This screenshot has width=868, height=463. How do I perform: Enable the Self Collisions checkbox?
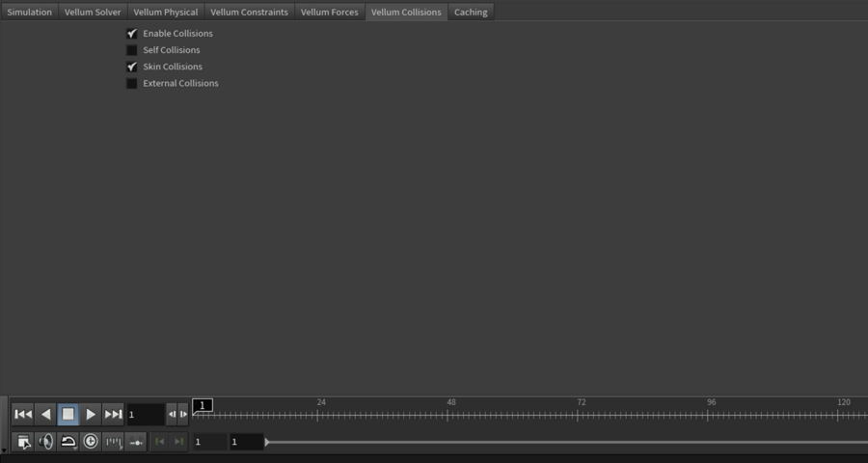(x=132, y=50)
